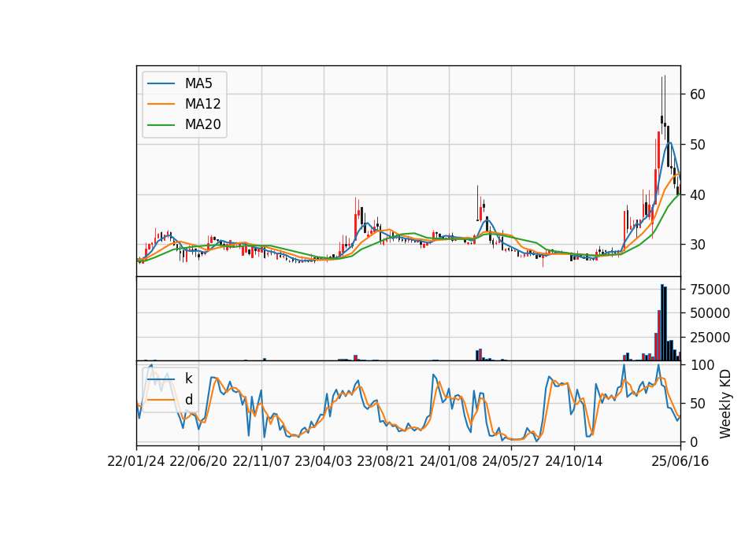Click the MA20 legend label

(x=202, y=125)
